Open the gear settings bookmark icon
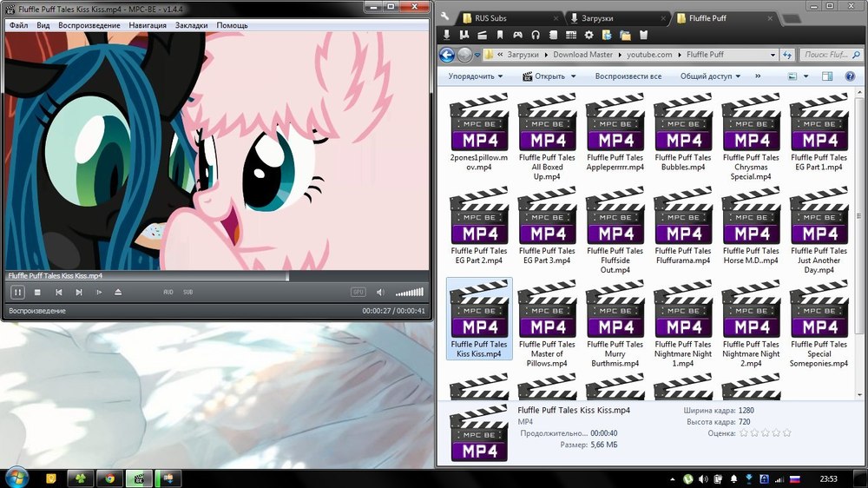868x488 pixels. click(589, 36)
